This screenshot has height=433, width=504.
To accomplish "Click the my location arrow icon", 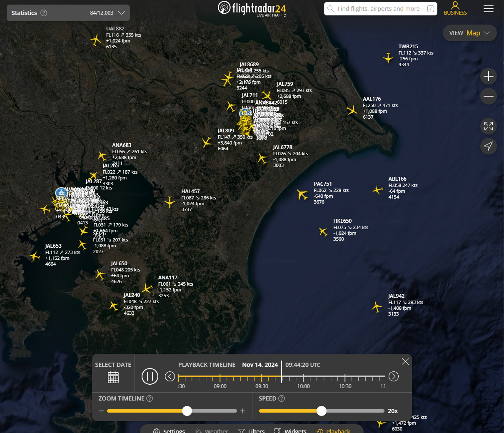I will click(488, 146).
